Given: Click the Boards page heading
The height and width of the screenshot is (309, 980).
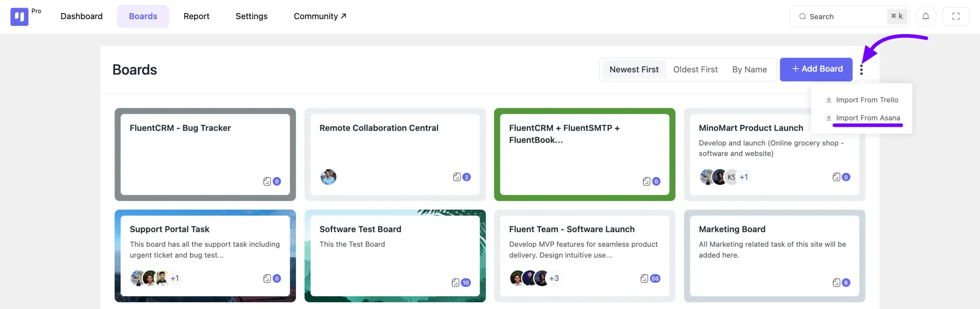Looking at the screenshot, I should [x=135, y=70].
